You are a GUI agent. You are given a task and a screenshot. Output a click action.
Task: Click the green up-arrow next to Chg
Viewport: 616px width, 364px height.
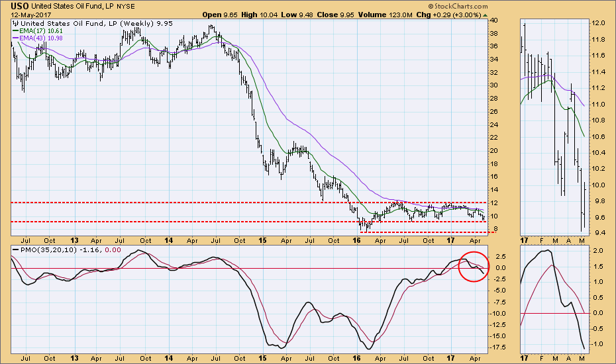487,14
